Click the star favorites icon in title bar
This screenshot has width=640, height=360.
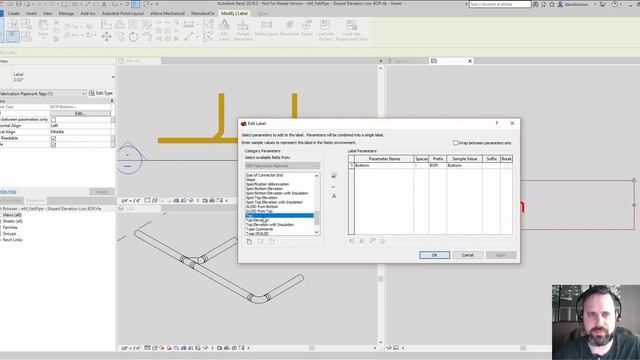pyautogui.click(x=552, y=4)
